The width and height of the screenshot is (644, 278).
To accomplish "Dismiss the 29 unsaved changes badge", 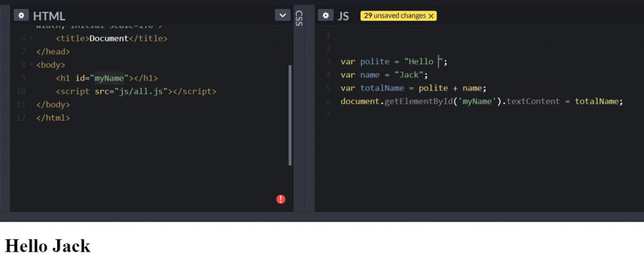I will (x=431, y=16).
